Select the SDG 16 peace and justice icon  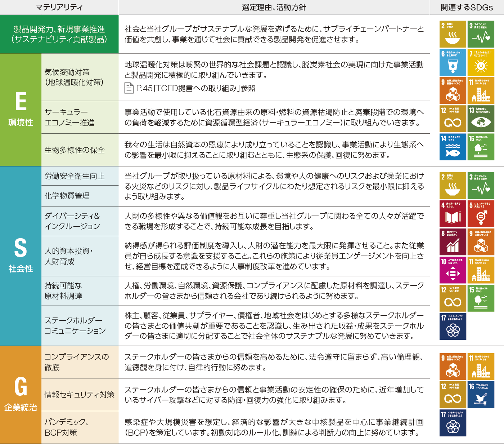point(481,394)
